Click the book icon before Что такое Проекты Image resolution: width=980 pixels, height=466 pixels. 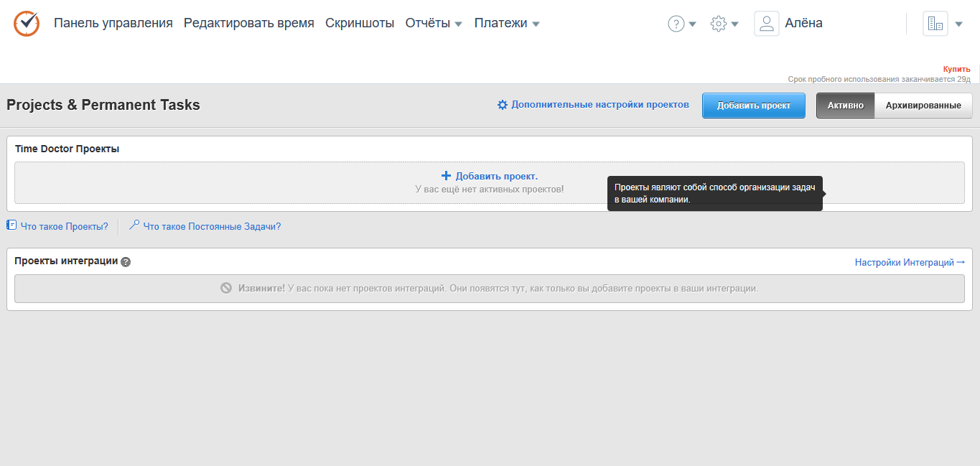pyautogui.click(x=11, y=225)
